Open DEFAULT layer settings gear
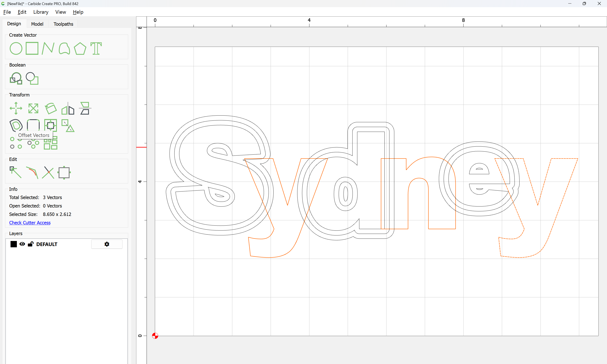Screen dimensions: 607x364 (x=107, y=244)
